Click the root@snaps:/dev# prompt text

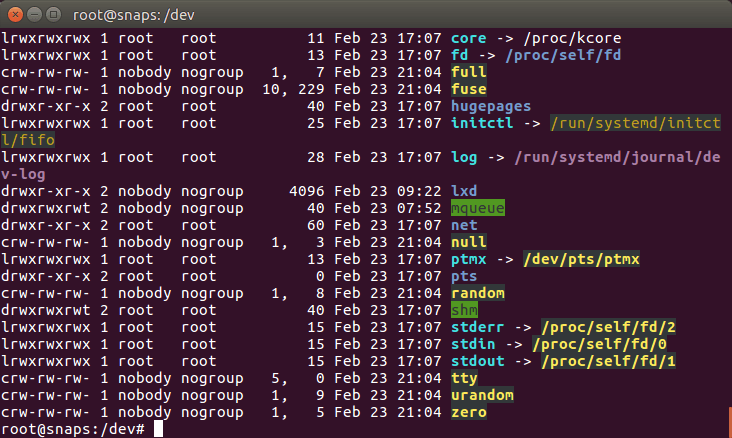(x=75, y=429)
